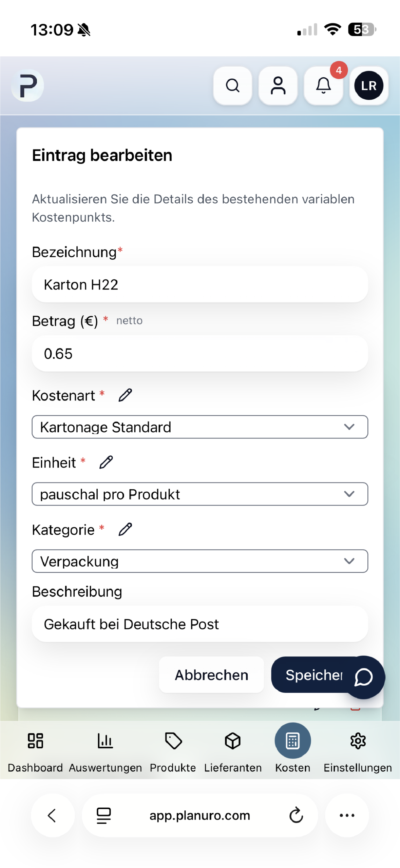Image resolution: width=400 pixels, height=868 pixels.
Task: Focus the Bezeichnung field 'Karton H22'
Action: [200, 284]
